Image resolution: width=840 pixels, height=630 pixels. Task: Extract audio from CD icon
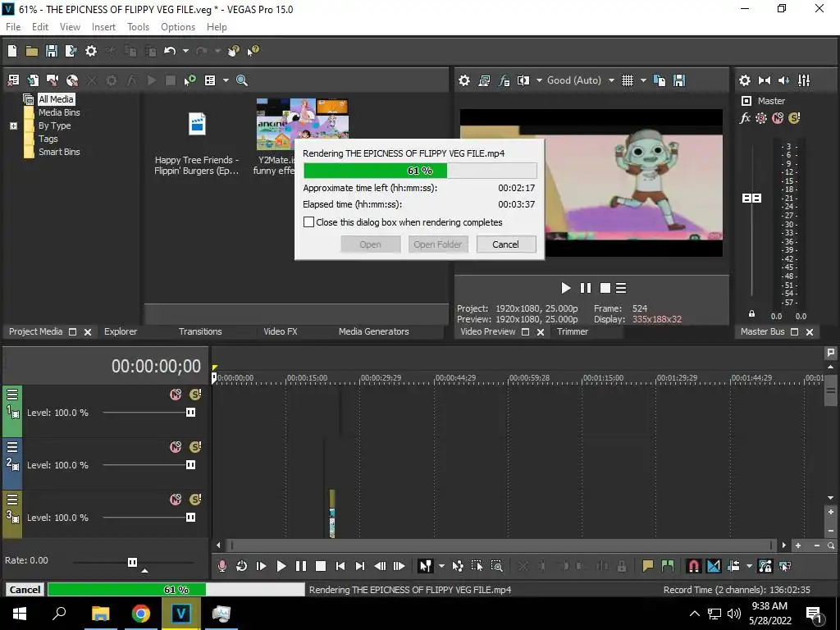tap(72, 80)
